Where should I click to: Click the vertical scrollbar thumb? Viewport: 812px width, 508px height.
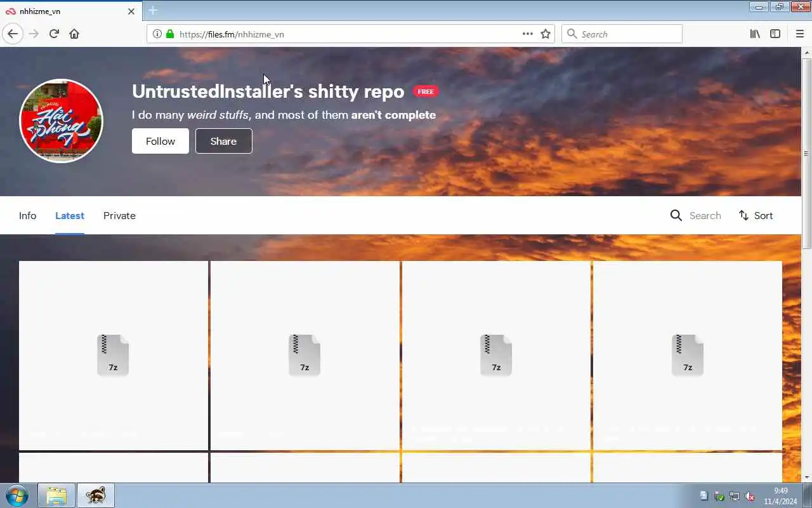(806, 153)
